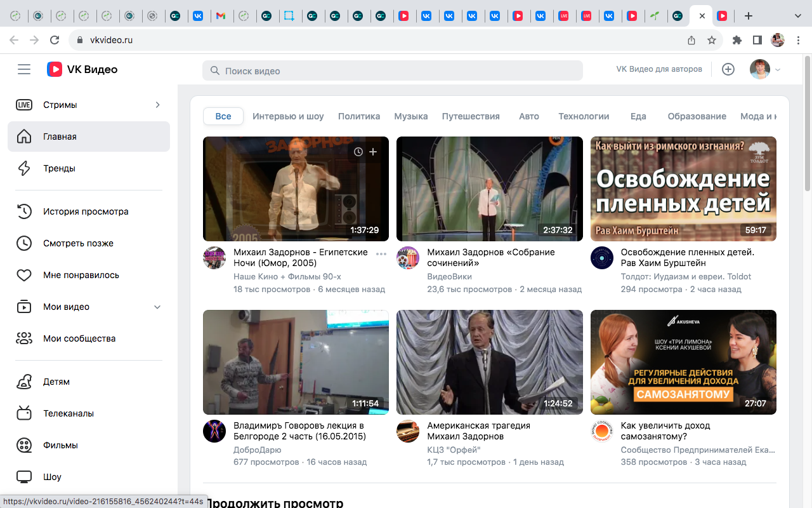This screenshot has height=508, width=812.
Task: Go to Тренды section
Action: click(x=59, y=168)
